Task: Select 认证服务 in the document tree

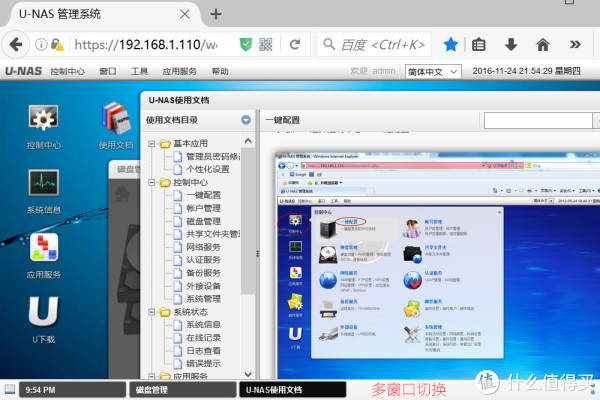Action: click(204, 260)
